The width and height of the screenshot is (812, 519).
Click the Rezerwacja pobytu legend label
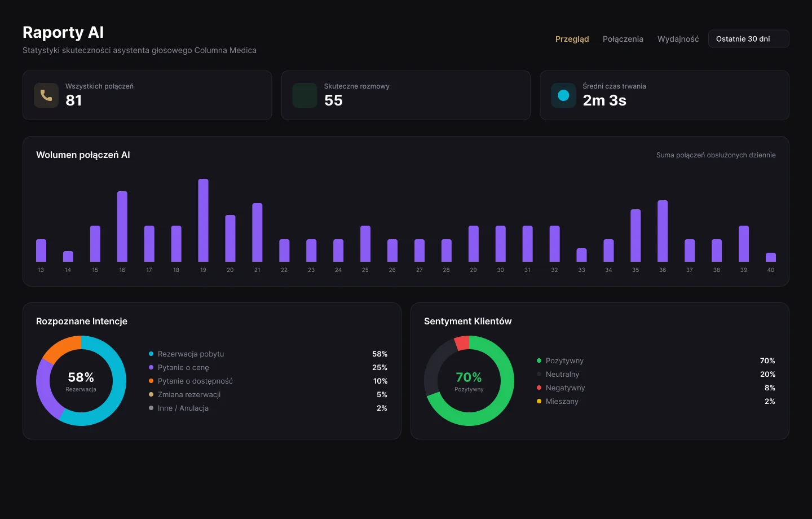191,354
